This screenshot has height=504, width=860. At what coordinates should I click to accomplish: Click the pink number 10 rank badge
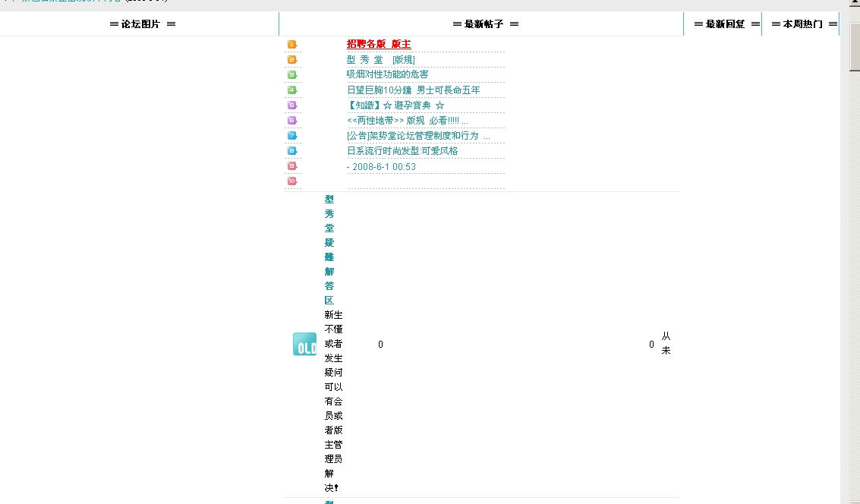pos(292,181)
